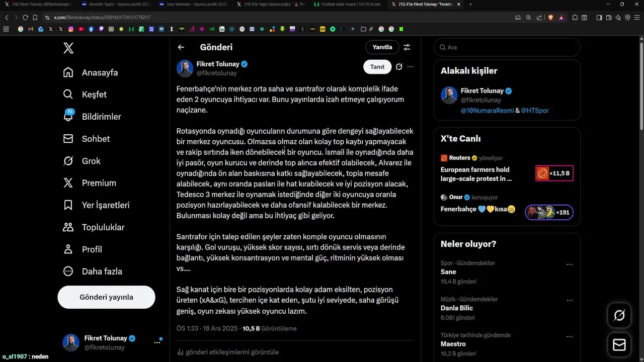This screenshot has width=644, height=362.
Task: Click the page vertical scrollbar
Action: tap(641, 85)
